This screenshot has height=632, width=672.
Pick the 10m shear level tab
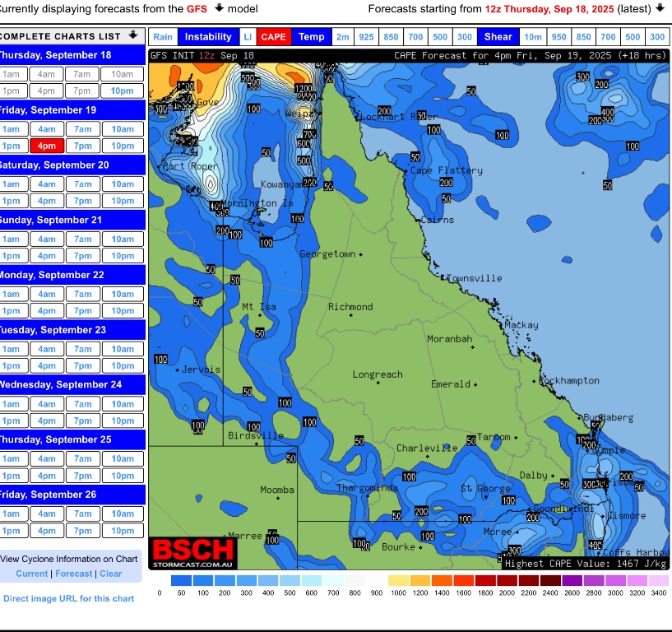click(x=533, y=37)
